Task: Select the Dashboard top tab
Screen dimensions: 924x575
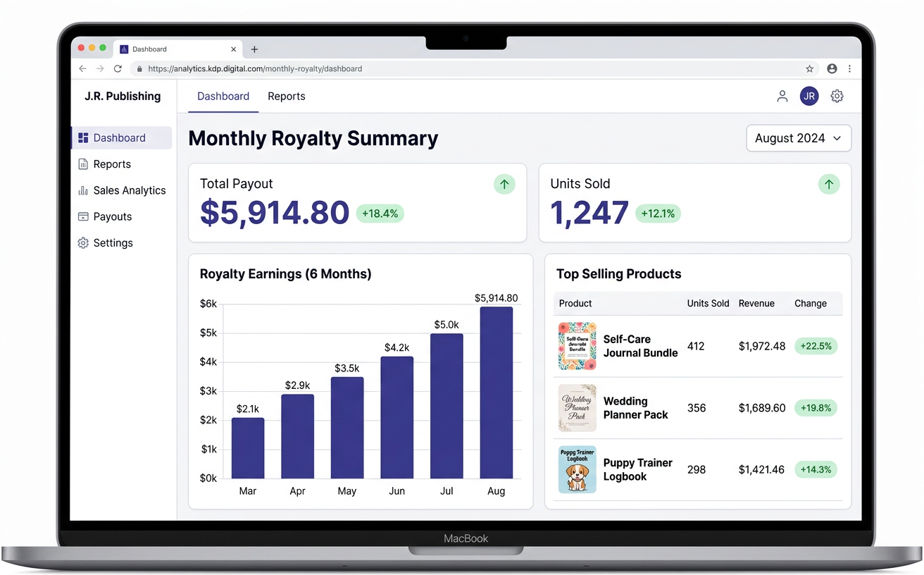Action: [x=223, y=97]
